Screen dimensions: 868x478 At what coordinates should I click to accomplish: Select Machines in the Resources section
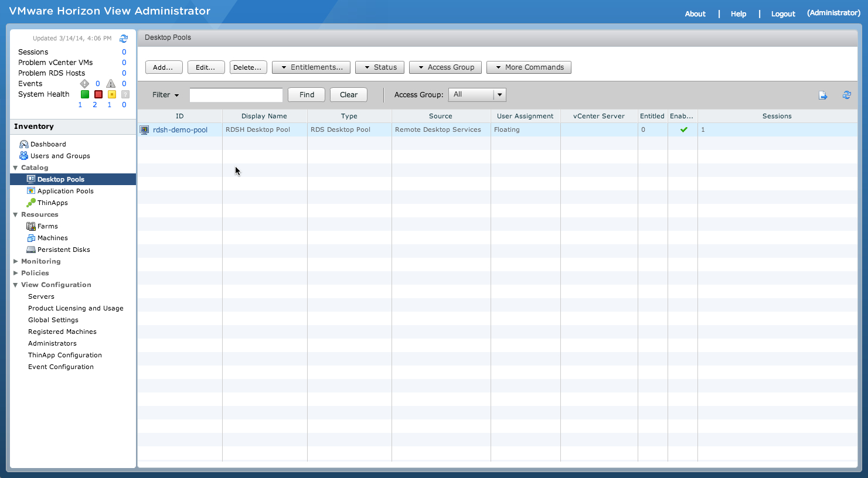(x=52, y=237)
